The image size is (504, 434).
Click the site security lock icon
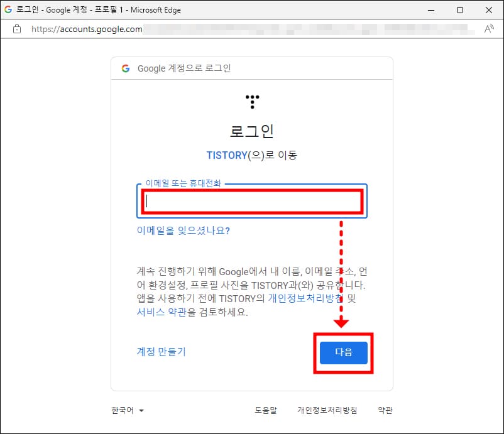click(16, 29)
